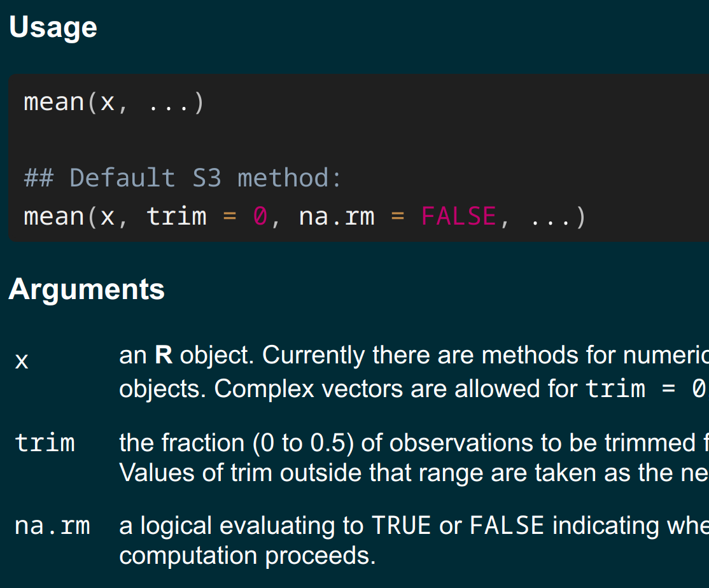Click the mean(x, ...) code line

point(114,102)
